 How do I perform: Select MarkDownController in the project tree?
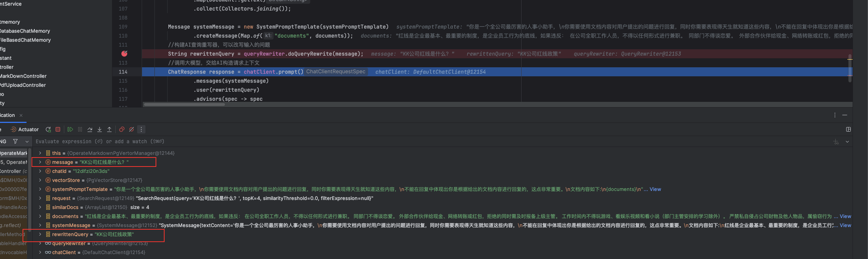(x=23, y=76)
